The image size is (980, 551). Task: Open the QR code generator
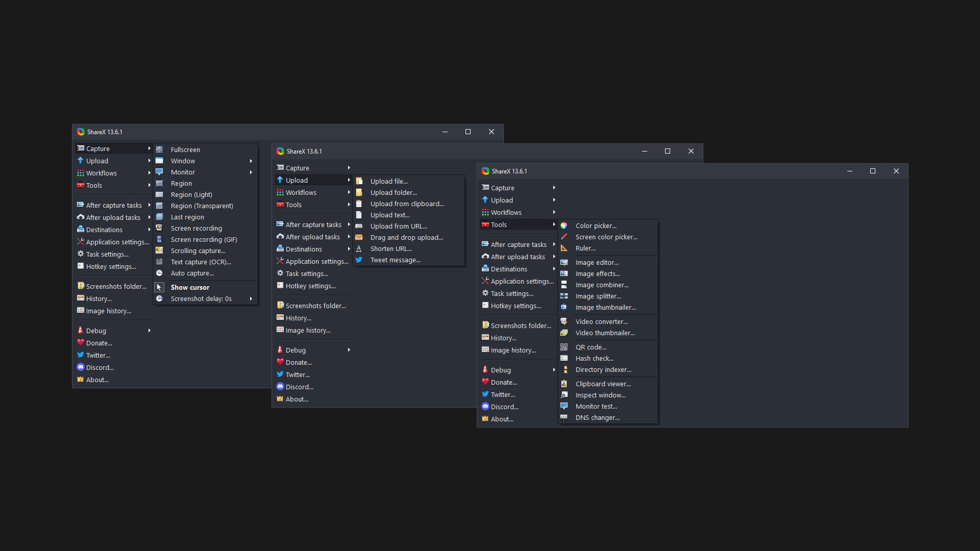click(x=591, y=347)
